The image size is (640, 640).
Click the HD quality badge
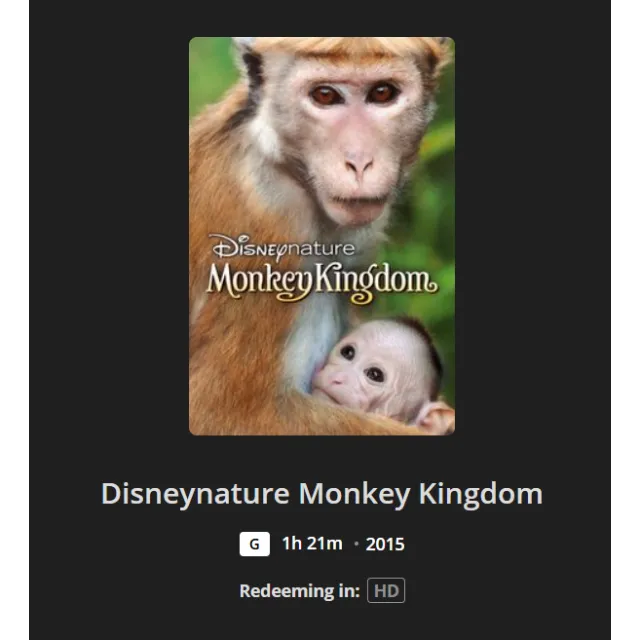click(x=386, y=590)
